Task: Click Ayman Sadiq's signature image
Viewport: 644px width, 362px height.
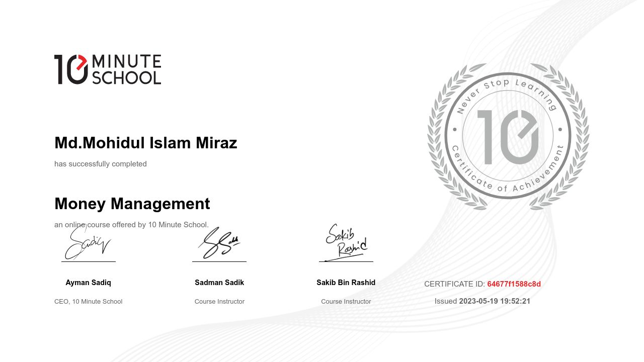Action: (89, 242)
